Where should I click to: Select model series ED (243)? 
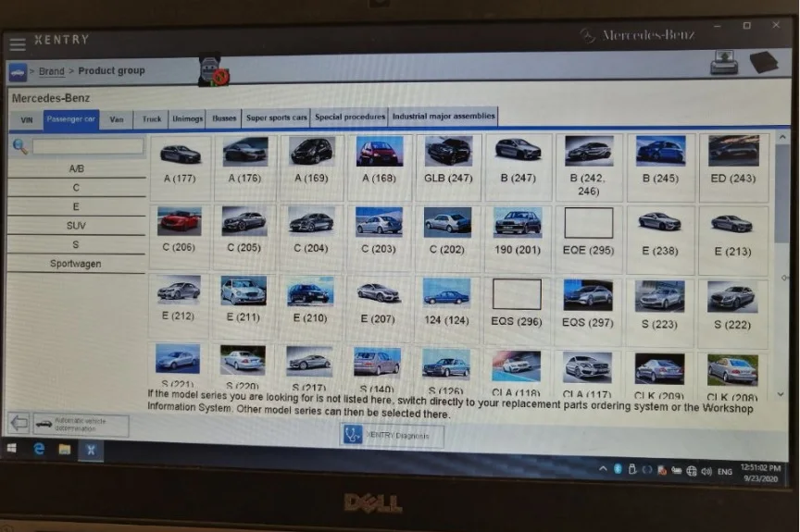point(733,168)
